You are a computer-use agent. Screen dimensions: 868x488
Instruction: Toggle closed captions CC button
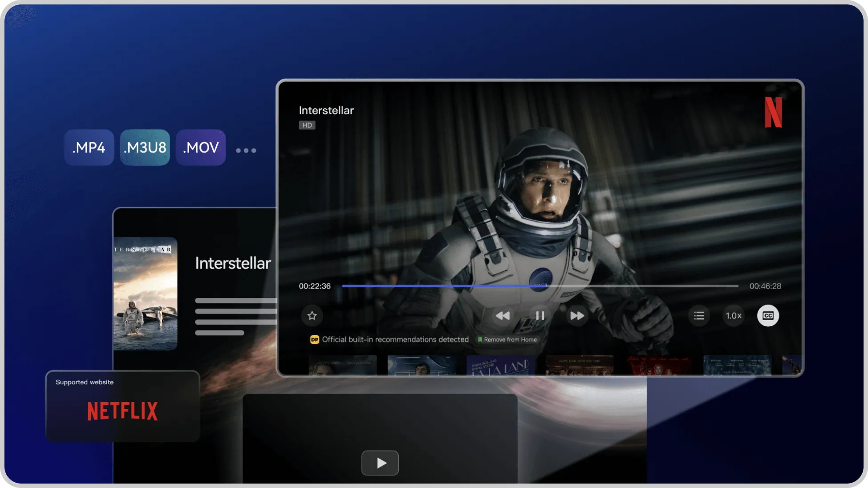click(768, 316)
